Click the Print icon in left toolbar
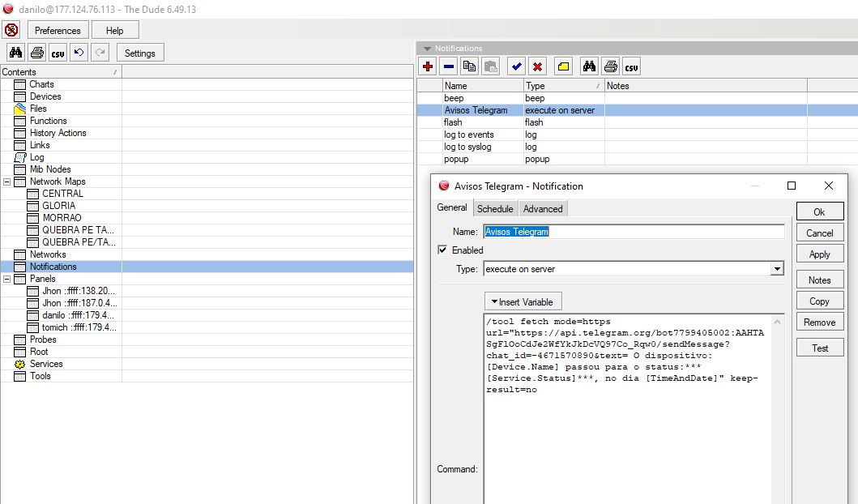Image resolution: width=858 pixels, height=504 pixels. tap(36, 53)
